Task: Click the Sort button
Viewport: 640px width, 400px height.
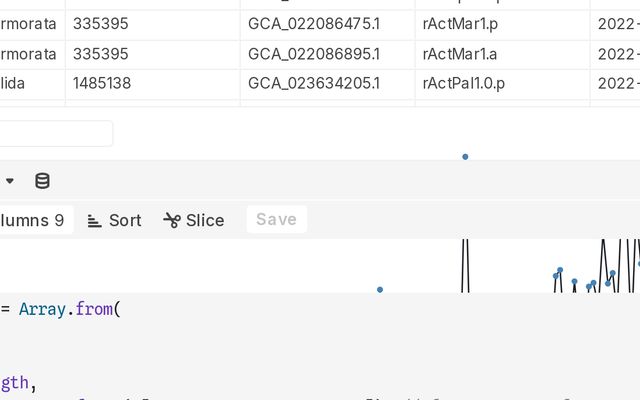Action: 115,220
